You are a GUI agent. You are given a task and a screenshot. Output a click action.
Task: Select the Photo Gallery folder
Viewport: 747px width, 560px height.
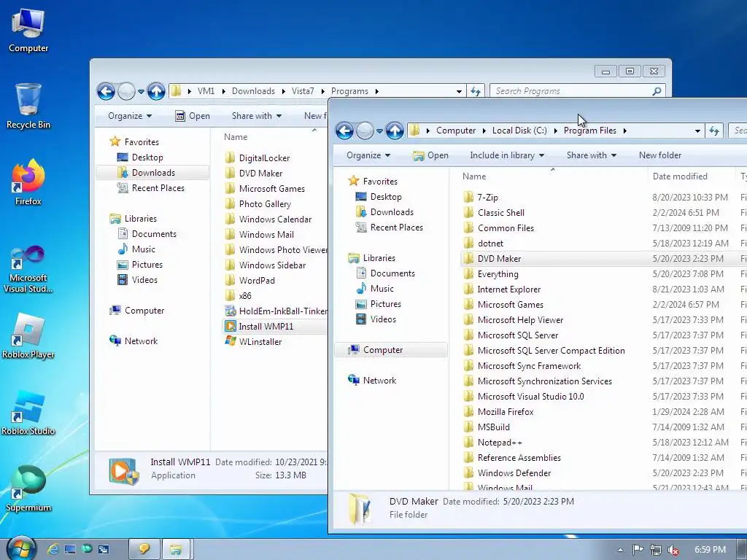[x=264, y=204]
